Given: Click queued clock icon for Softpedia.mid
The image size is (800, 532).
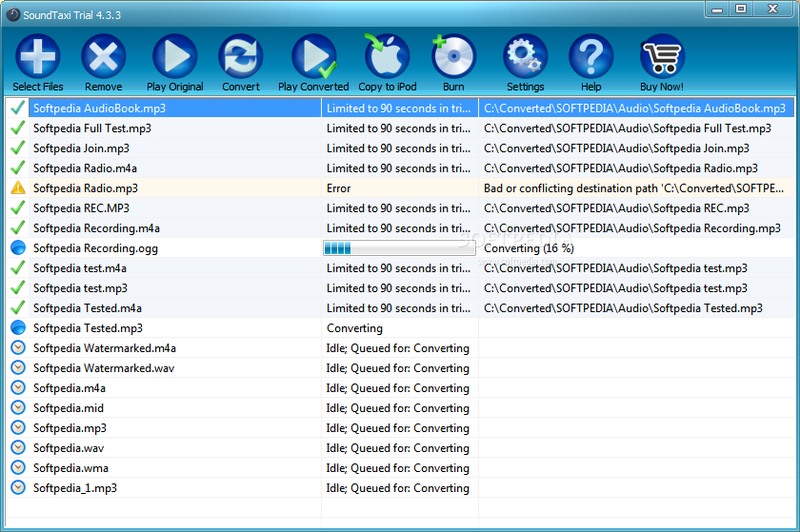Looking at the screenshot, I should (x=18, y=407).
